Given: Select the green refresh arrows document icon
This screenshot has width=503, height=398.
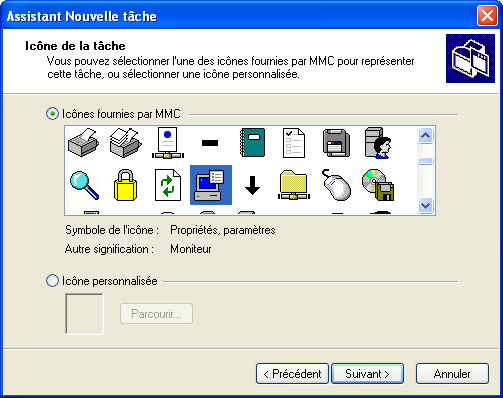Looking at the screenshot, I should pos(168,185).
